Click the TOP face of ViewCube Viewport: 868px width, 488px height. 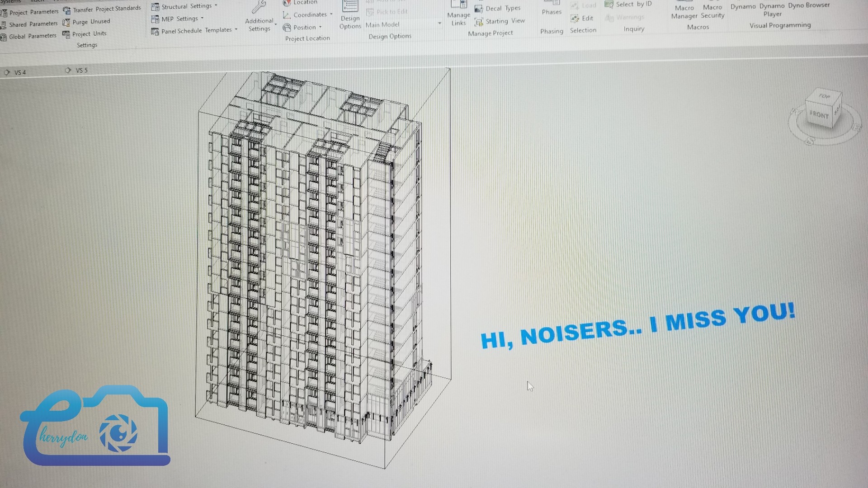tap(825, 97)
